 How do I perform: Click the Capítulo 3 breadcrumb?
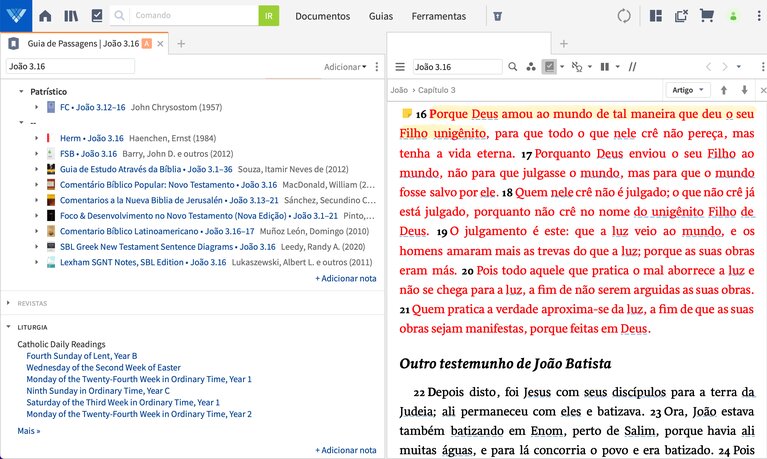click(x=436, y=90)
